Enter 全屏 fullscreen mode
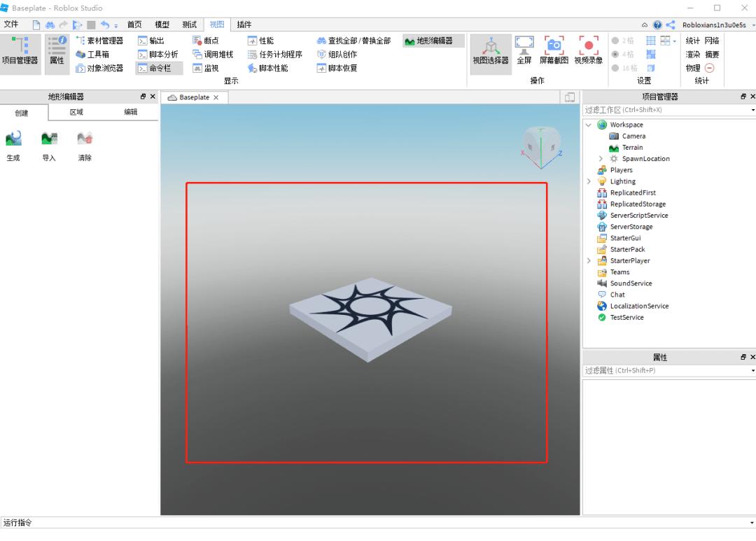Image resolution: width=756 pixels, height=541 pixels. coord(524,45)
